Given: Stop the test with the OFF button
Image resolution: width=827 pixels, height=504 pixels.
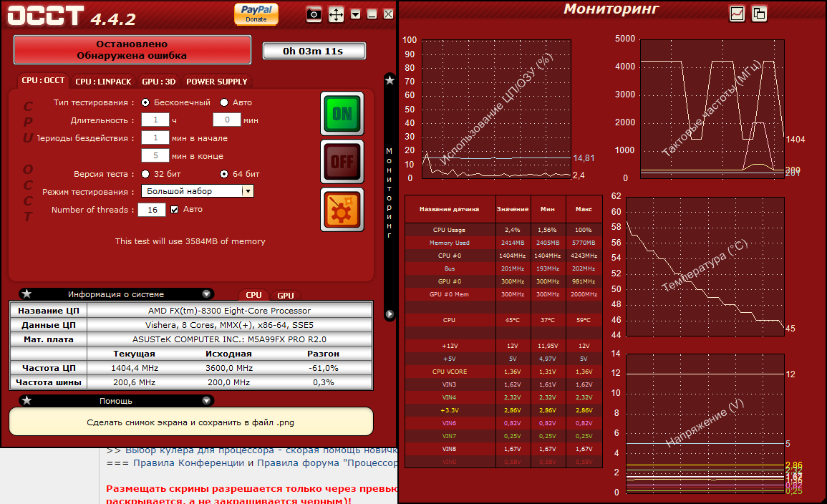Looking at the screenshot, I should (x=342, y=162).
